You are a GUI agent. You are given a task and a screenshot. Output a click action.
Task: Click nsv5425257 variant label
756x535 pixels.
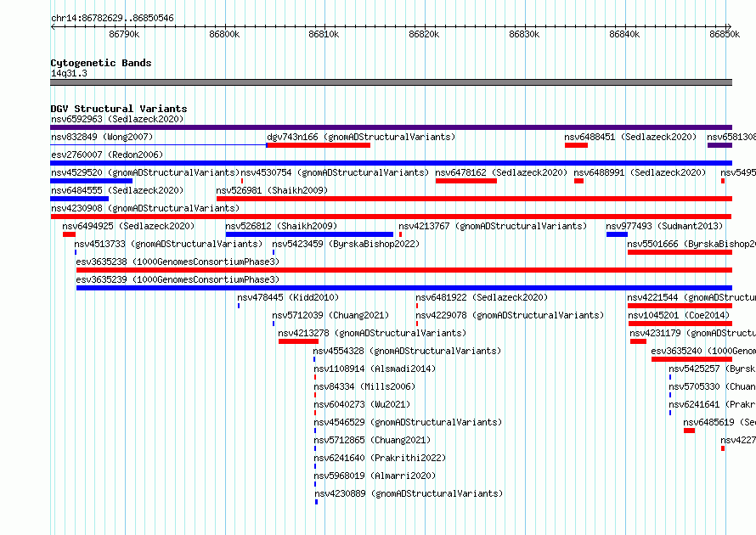[x=712, y=369]
